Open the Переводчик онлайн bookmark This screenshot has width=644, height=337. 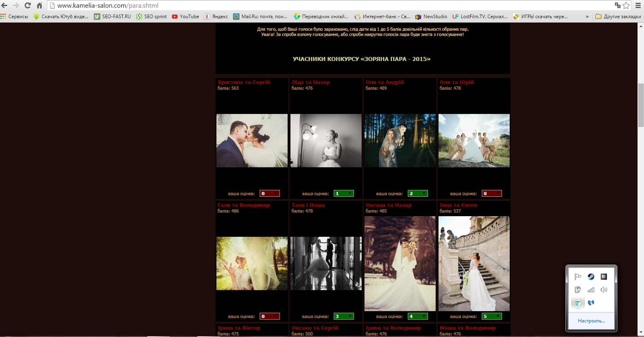[x=321, y=17]
